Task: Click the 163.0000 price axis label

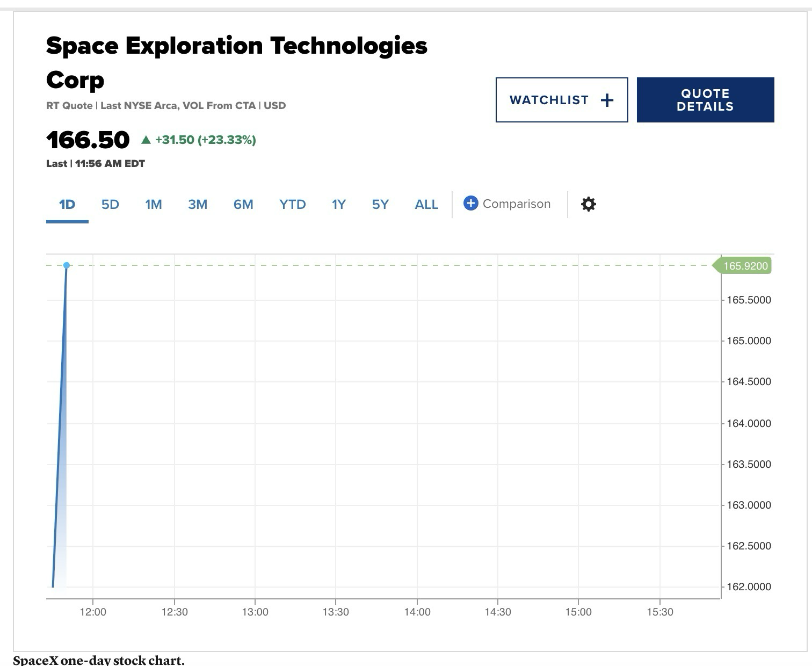Action: point(749,505)
